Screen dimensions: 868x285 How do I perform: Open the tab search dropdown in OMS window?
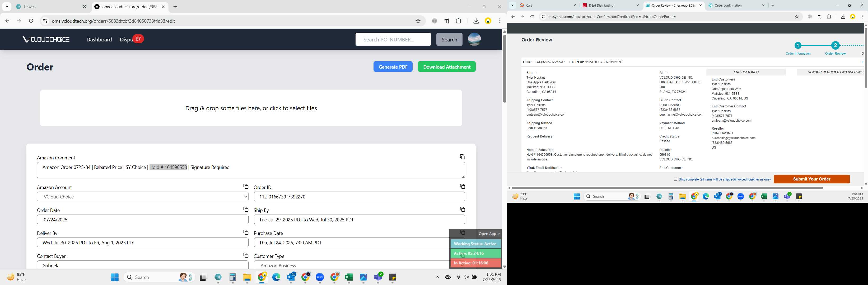pyautogui.click(x=7, y=7)
